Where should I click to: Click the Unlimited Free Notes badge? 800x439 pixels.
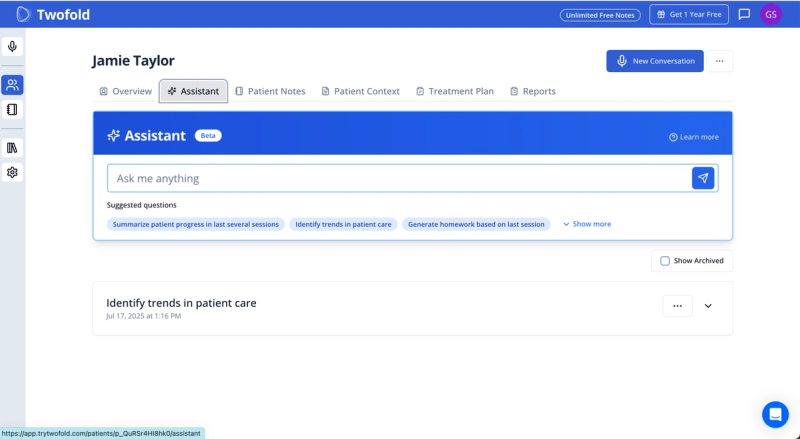[x=600, y=15]
